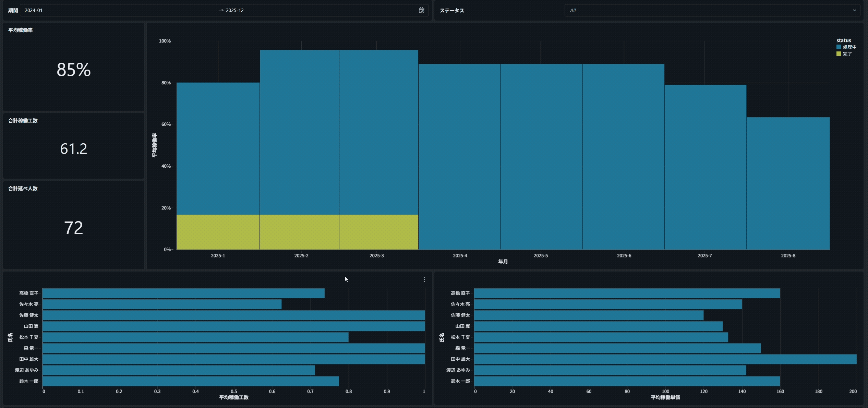Click the 完了 yellow-green legend swatch
Screen dimensions: 868x408
839,54
